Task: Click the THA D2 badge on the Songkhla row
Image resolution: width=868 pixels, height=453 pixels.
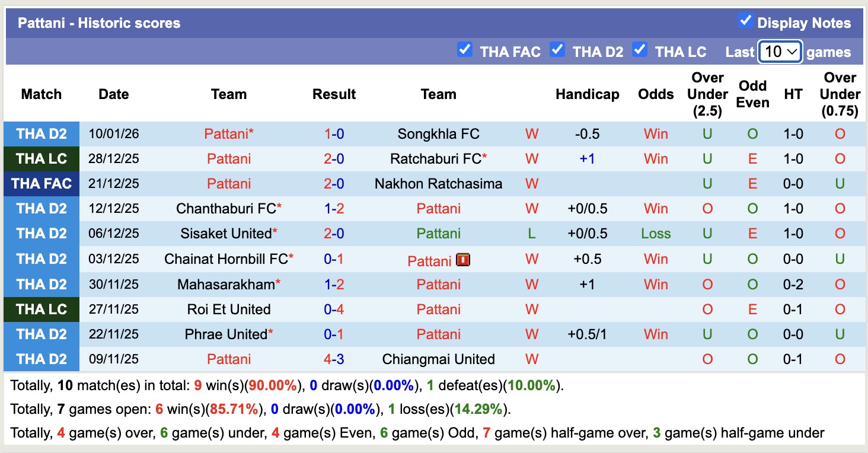Action: point(41,133)
